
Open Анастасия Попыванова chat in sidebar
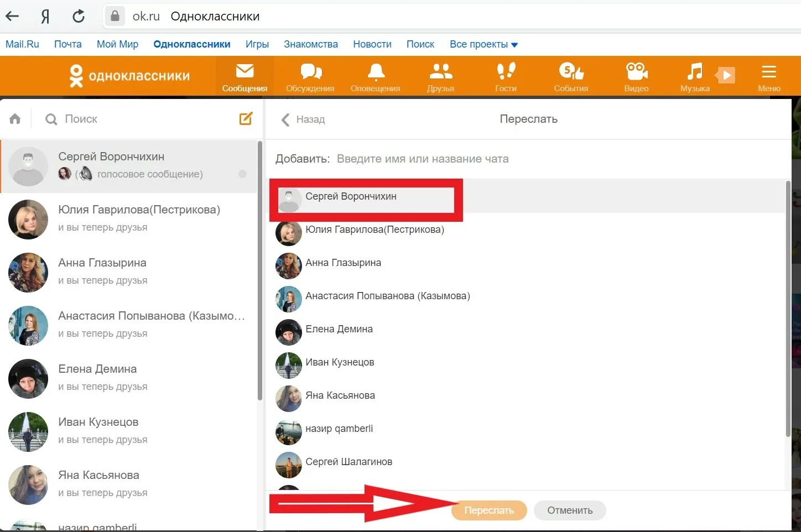coord(128,325)
